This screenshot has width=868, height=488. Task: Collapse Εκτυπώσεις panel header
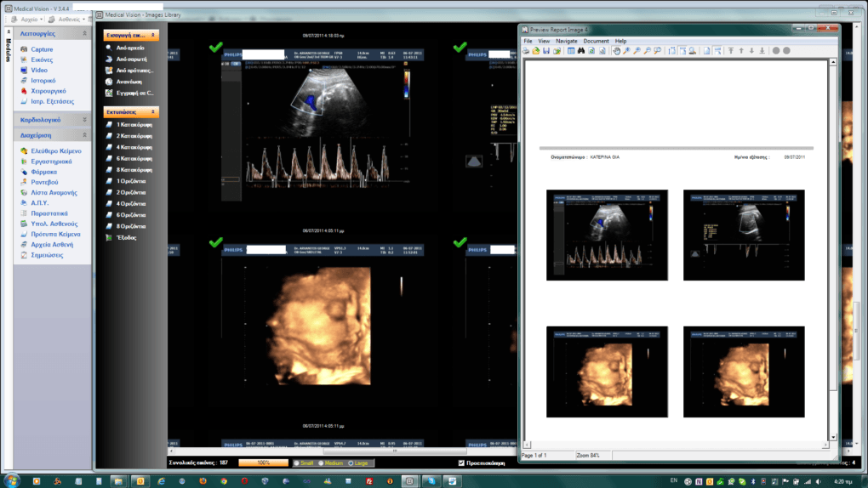[153, 111]
